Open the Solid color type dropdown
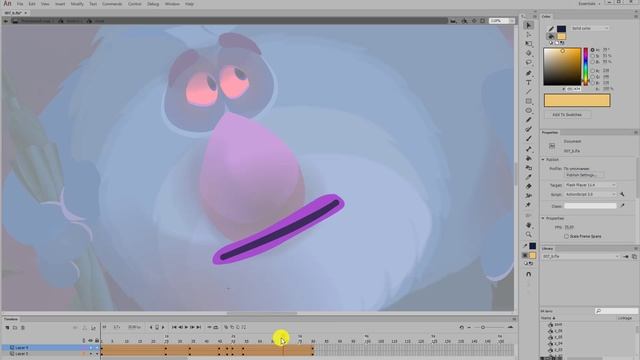 [590, 28]
